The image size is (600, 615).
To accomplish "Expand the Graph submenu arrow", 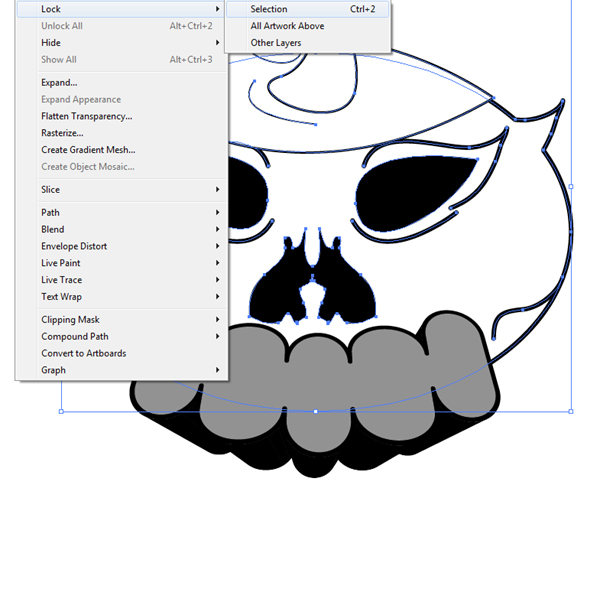I will click(x=218, y=370).
